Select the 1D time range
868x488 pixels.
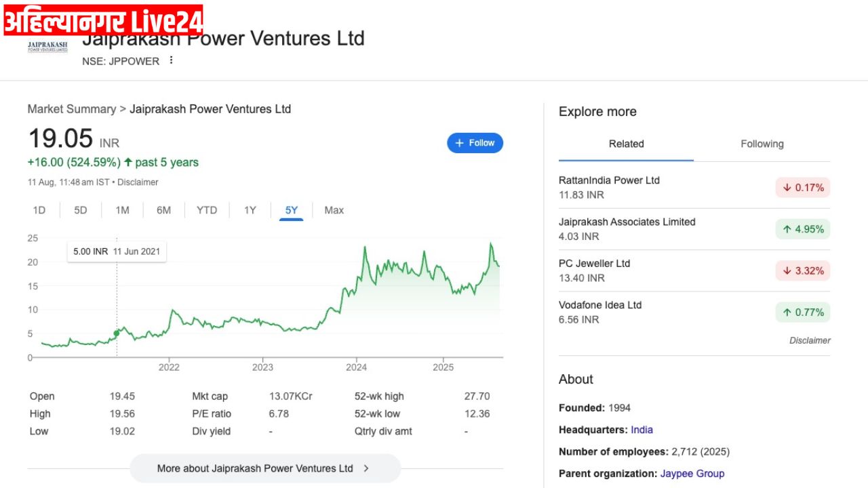coord(39,210)
